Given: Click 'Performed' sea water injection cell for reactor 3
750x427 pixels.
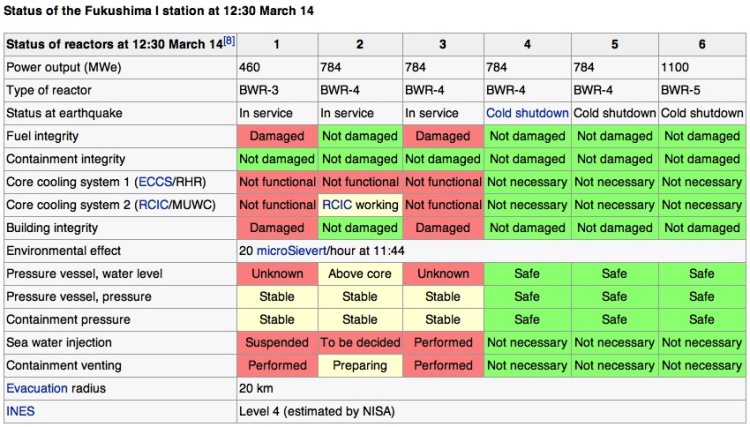Looking at the screenshot, I should click(443, 343).
